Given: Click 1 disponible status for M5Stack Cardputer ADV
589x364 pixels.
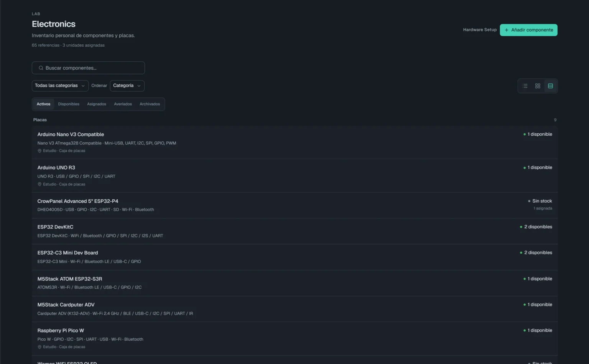Looking at the screenshot, I should pyautogui.click(x=538, y=305).
